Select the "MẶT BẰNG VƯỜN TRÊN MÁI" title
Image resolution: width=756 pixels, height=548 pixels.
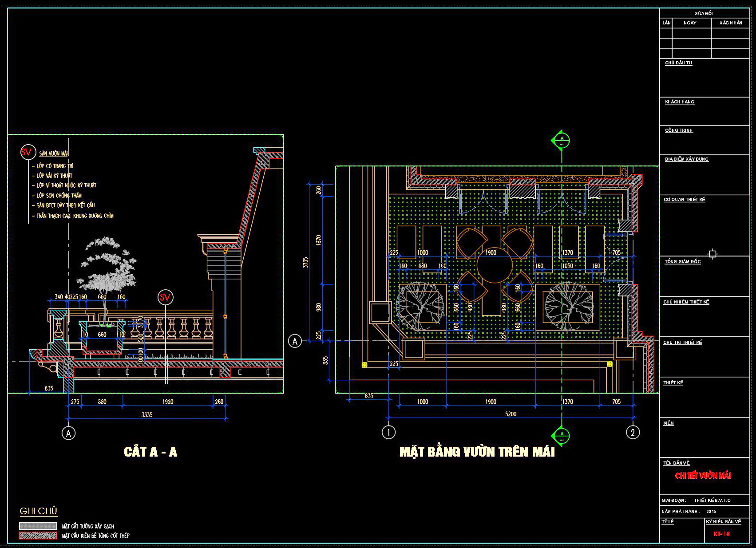[477, 452]
